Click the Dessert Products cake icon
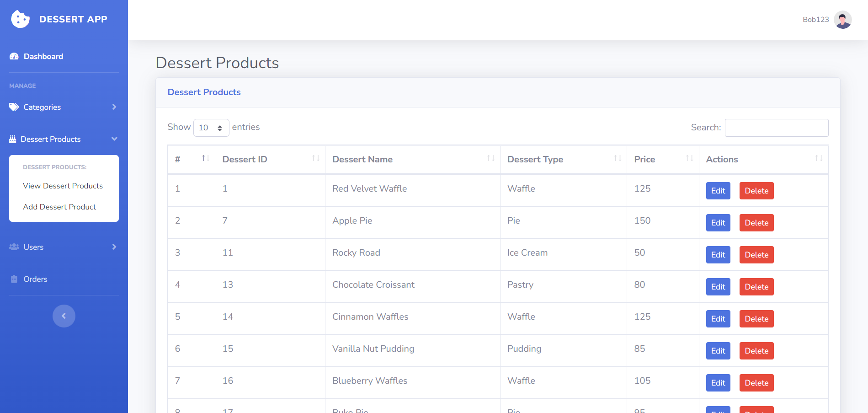 (13, 139)
